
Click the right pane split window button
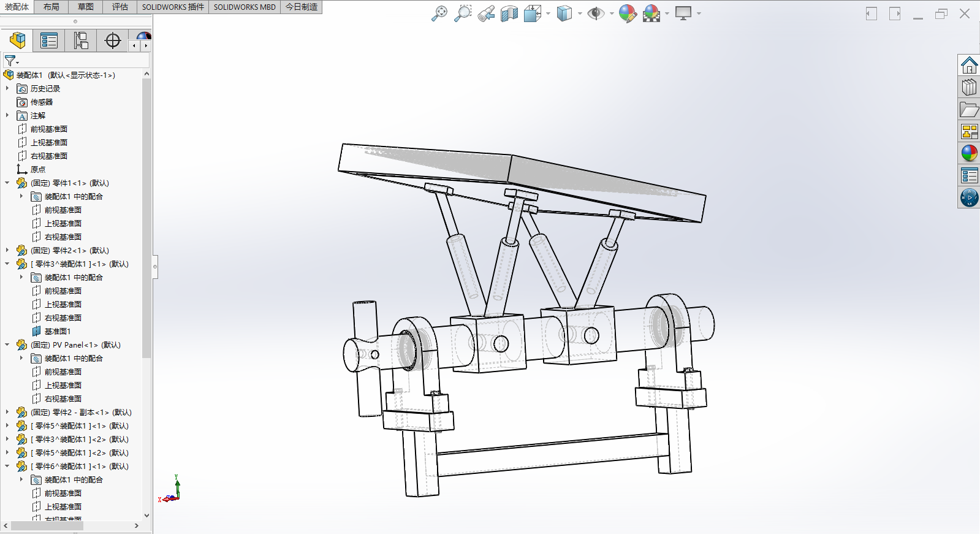point(895,13)
